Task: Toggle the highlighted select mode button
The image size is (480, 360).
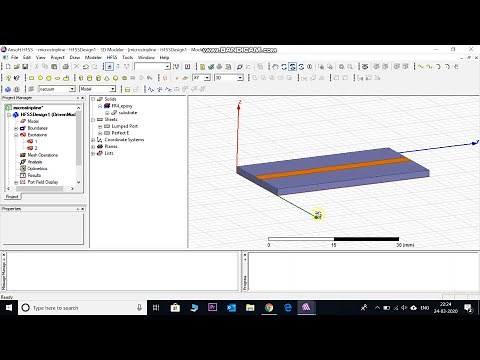Action: [x=109, y=67]
